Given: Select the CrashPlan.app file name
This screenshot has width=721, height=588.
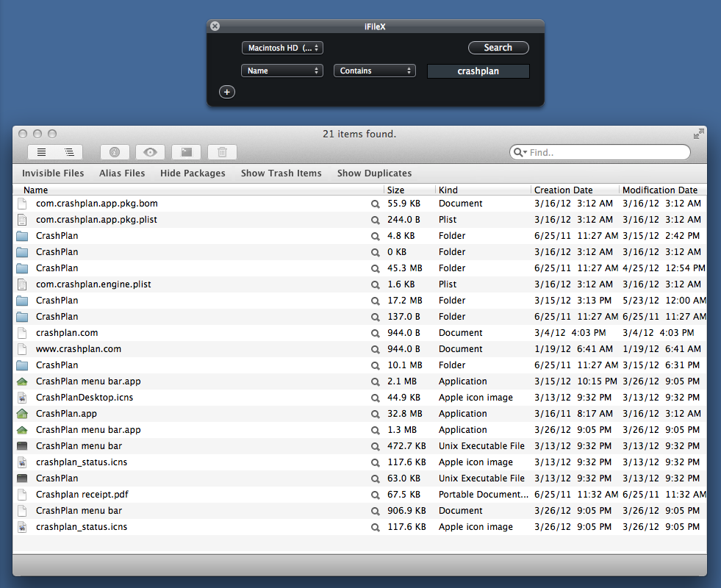Looking at the screenshot, I should [66, 413].
